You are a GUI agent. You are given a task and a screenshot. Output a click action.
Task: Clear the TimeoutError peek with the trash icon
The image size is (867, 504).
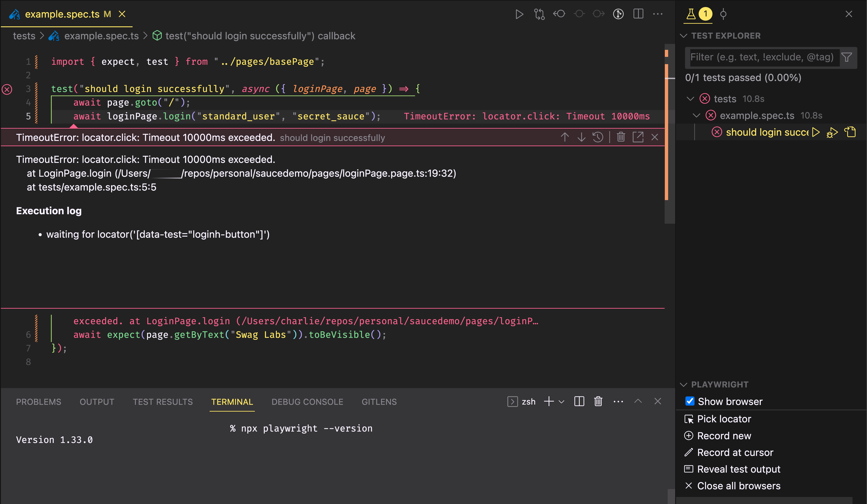(x=621, y=137)
